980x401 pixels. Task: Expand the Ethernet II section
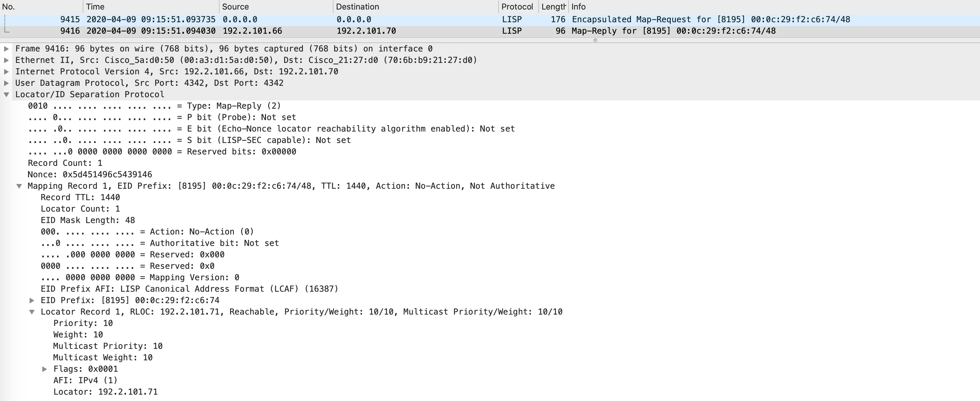tap(6, 60)
